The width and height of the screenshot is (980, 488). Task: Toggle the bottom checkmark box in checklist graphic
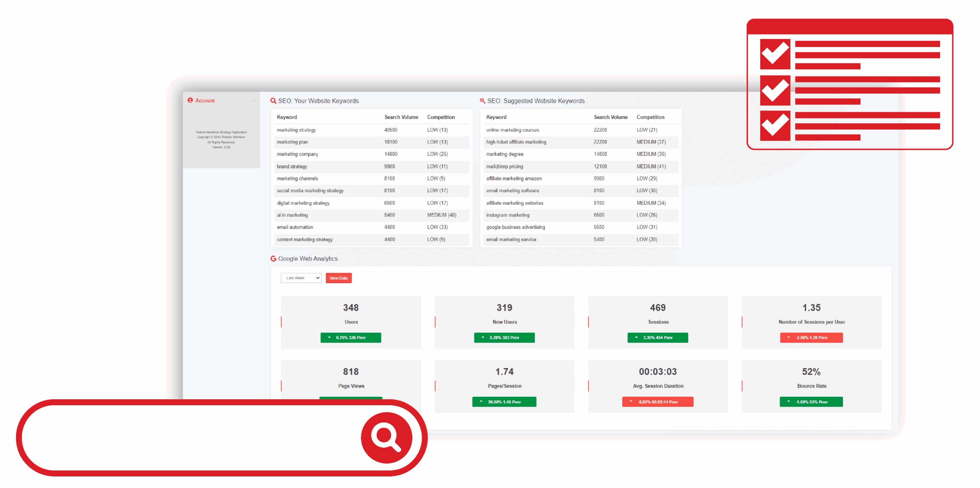click(775, 126)
